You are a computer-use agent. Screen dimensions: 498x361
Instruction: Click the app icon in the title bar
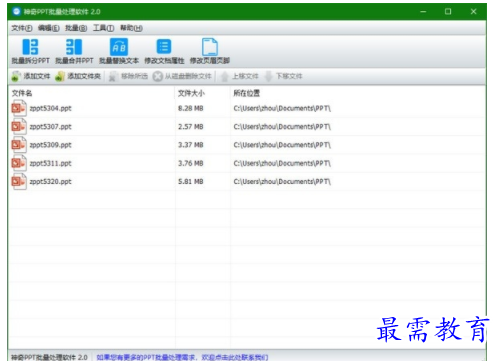click(16, 11)
